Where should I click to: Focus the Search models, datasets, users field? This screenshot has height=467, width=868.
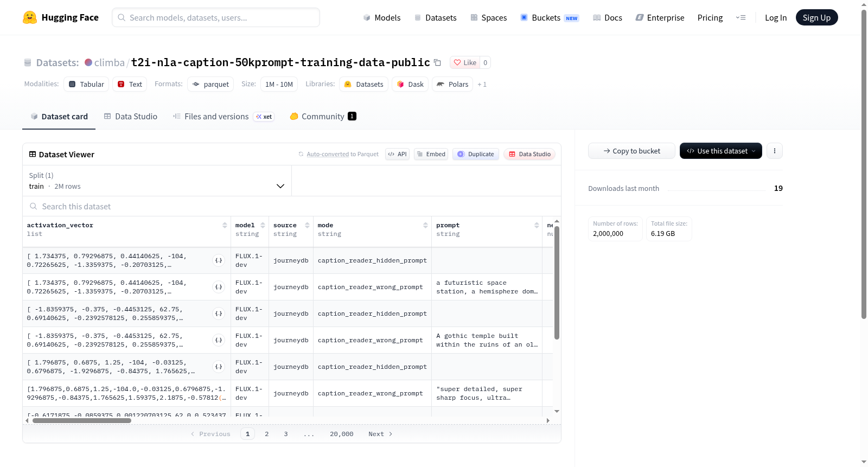(x=216, y=17)
